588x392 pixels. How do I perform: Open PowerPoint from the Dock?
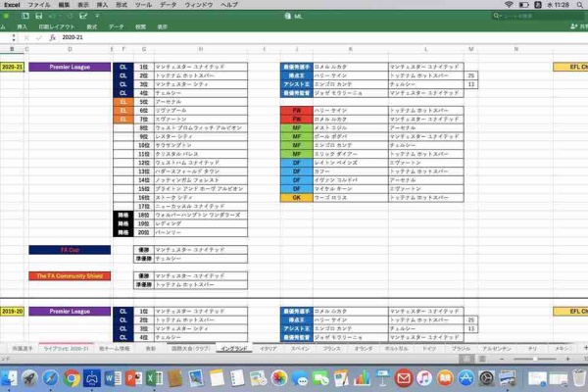(x=133, y=378)
